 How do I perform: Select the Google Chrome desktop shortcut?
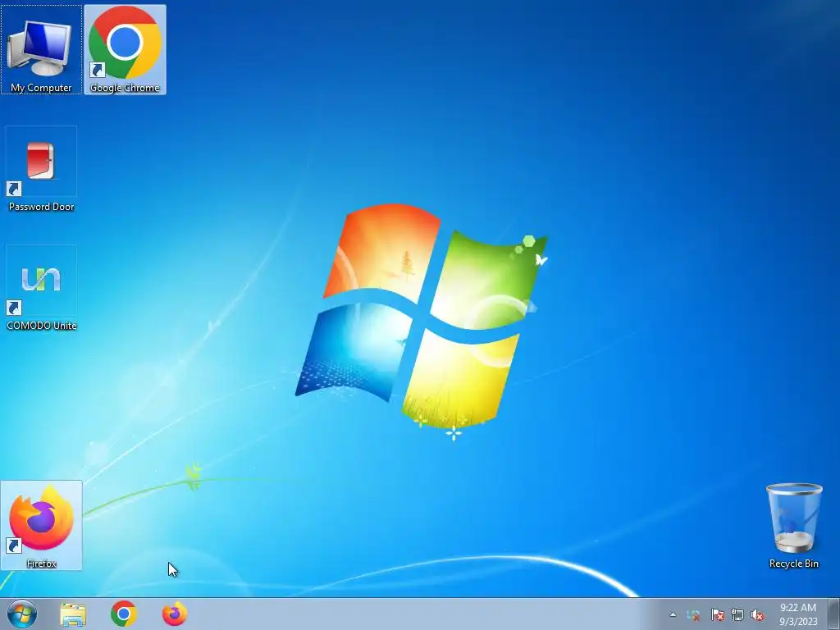[125, 49]
